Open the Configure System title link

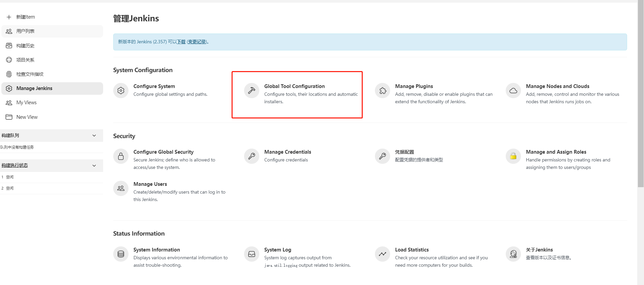coord(154,86)
